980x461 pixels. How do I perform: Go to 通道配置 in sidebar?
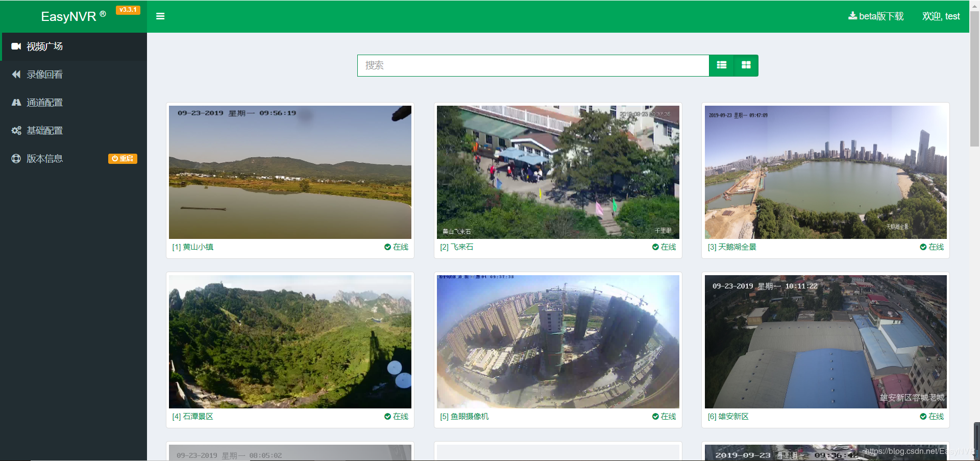tap(73, 103)
